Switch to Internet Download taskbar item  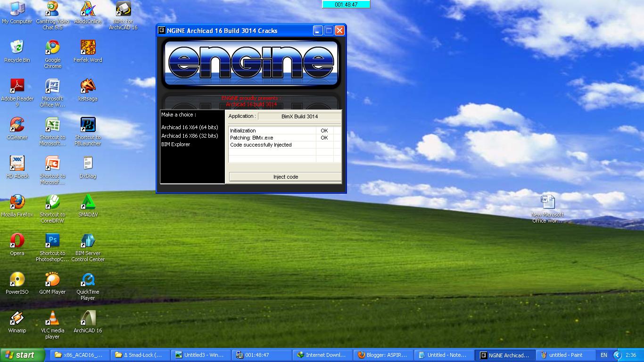pos(322,355)
